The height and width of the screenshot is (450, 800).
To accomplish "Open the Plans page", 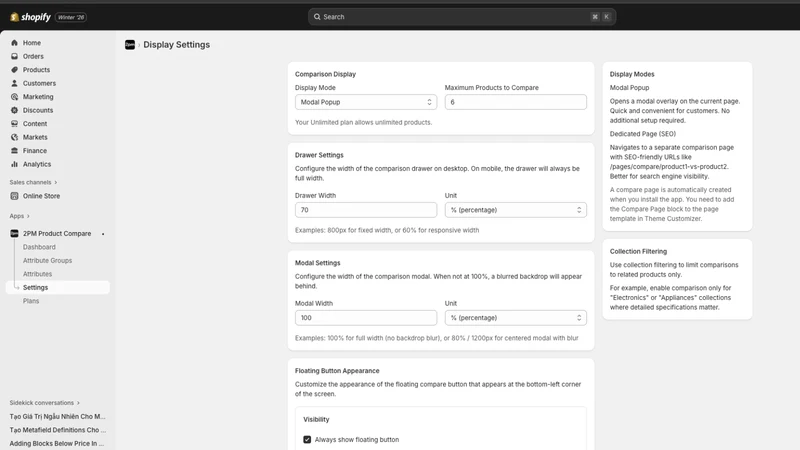I will tap(31, 301).
